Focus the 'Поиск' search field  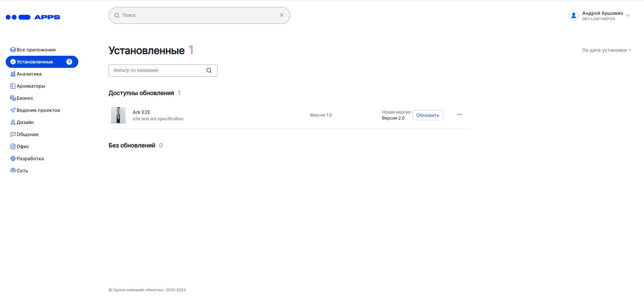198,15
